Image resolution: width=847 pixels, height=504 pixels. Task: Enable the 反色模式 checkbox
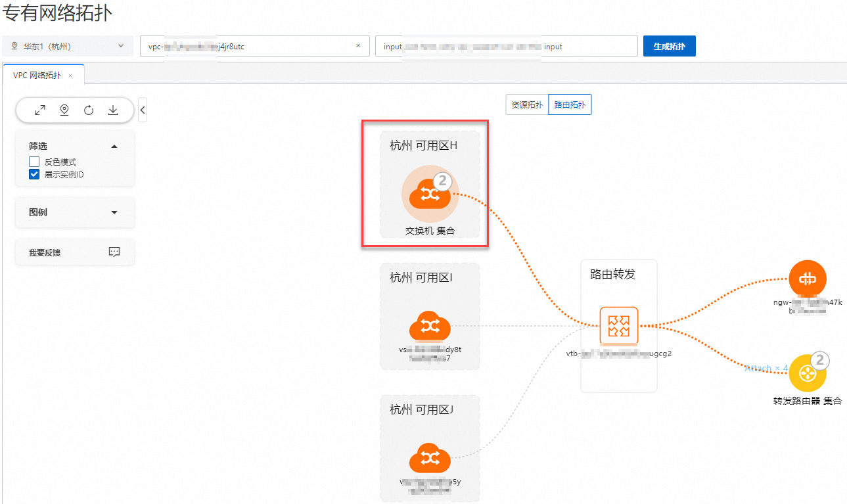coord(34,162)
